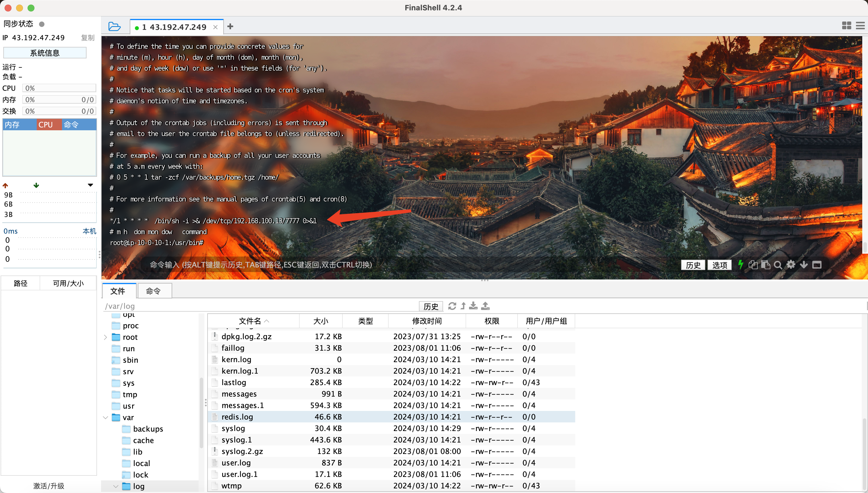Image resolution: width=868 pixels, height=493 pixels.
Task: Select the redis.log file row
Action: coord(391,417)
